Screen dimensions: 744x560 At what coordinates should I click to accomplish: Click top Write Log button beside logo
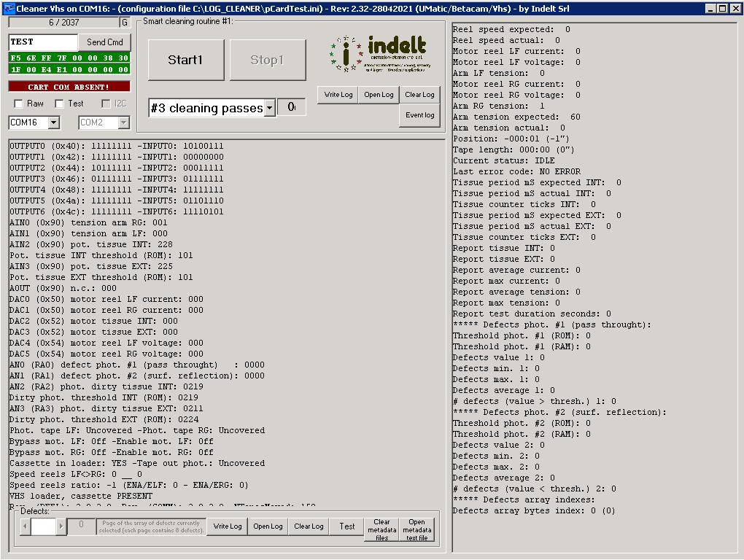click(338, 95)
